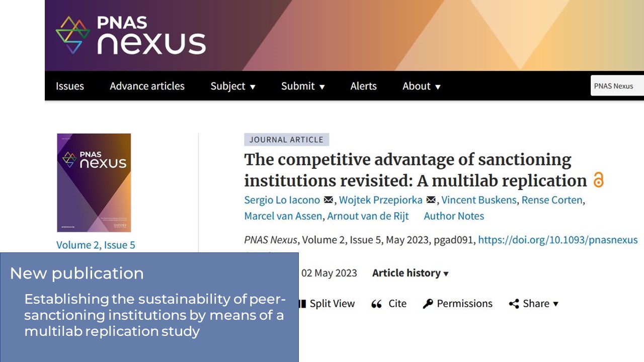Viewport: 644px width, 362px height.
Task: Go to Advance articles
Action: point(147,86)
